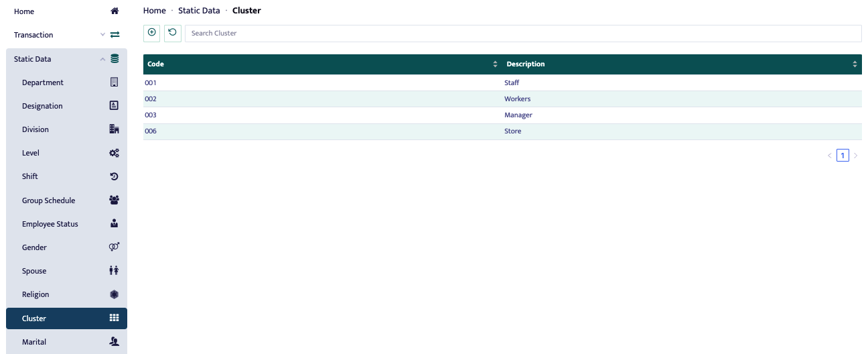This screenshot has width=868, height=354.
Task: Open the Division menu item
Action: (66, 129)
